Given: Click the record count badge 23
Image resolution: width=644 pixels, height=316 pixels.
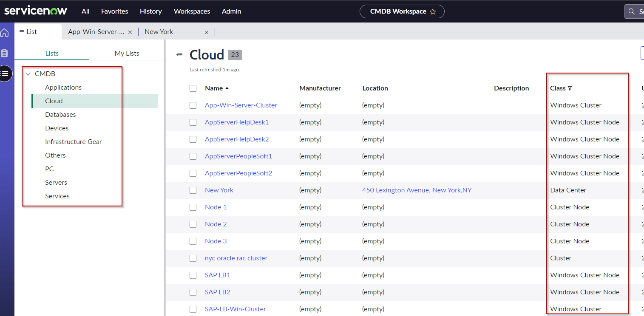Looking at the screenshot, I should click(235, 55).
